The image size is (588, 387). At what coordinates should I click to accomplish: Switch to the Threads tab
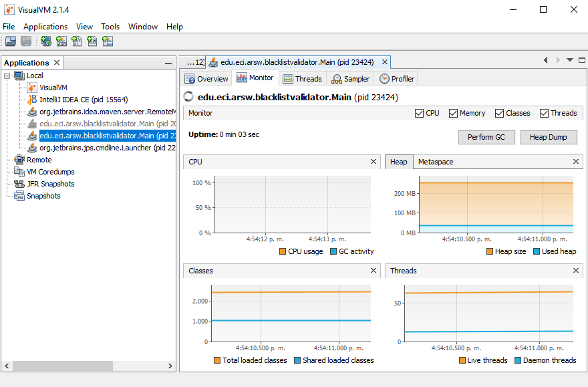coord(303,78)
